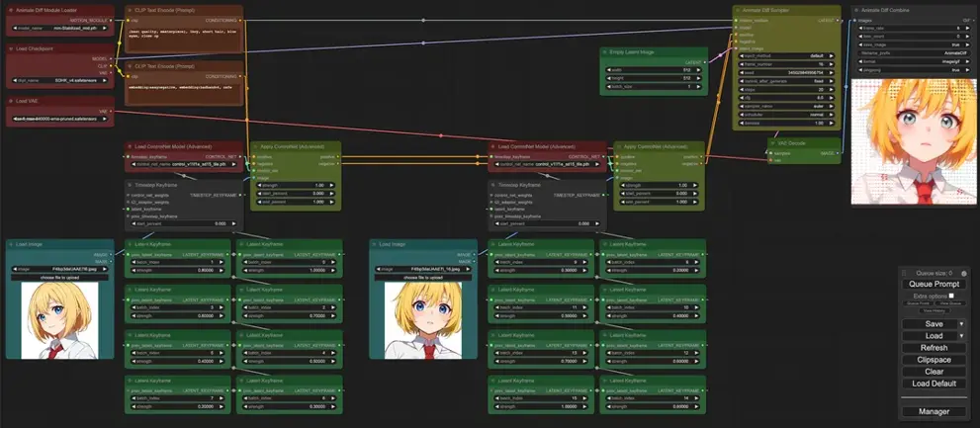Viewport: 980px width, 428px height.
Task: Toggle the Extra options checkbox
Action: (951, 295)
